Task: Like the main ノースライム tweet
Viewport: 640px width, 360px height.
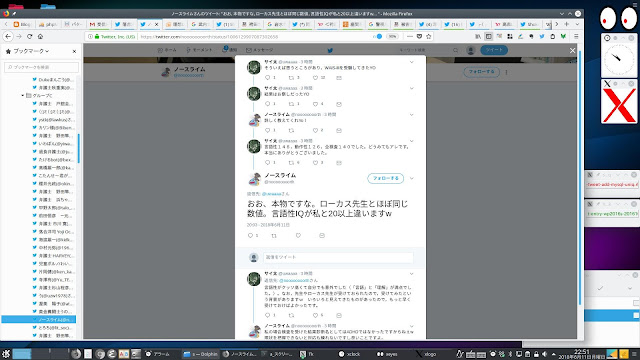Action: tap(298, 236)
